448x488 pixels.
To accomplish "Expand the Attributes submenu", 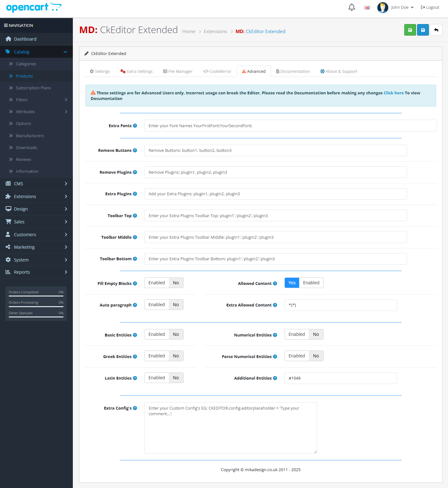I will click(x=36, y=112).
